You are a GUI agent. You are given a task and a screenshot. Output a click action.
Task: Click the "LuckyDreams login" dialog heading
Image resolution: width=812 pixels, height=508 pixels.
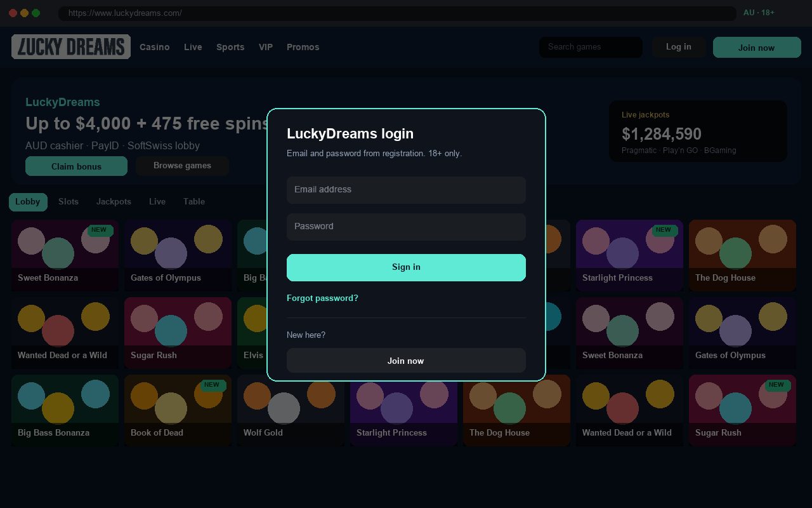click(350, 133)
